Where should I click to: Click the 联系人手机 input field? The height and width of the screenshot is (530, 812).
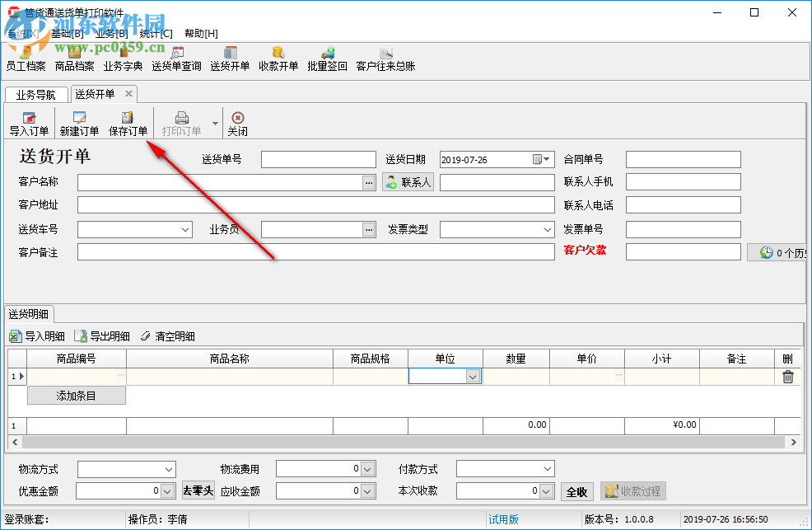point(683,182)
